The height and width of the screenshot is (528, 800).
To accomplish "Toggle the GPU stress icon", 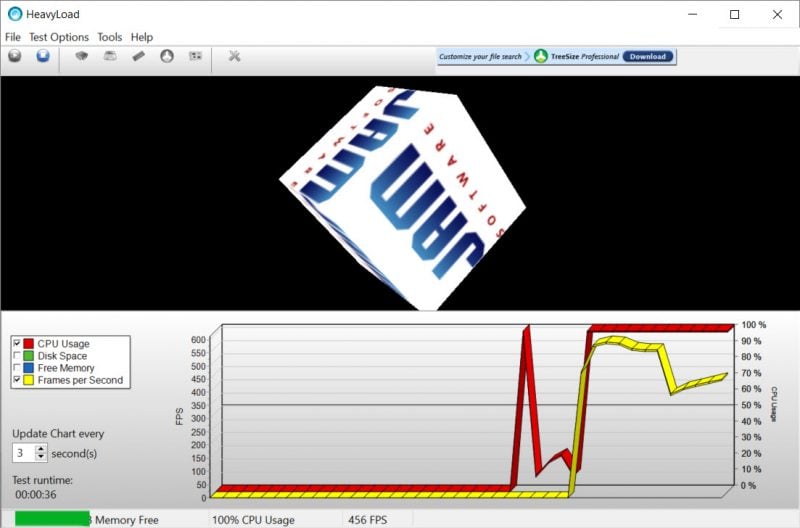I will pyautogui.click(x=195, y=56).
